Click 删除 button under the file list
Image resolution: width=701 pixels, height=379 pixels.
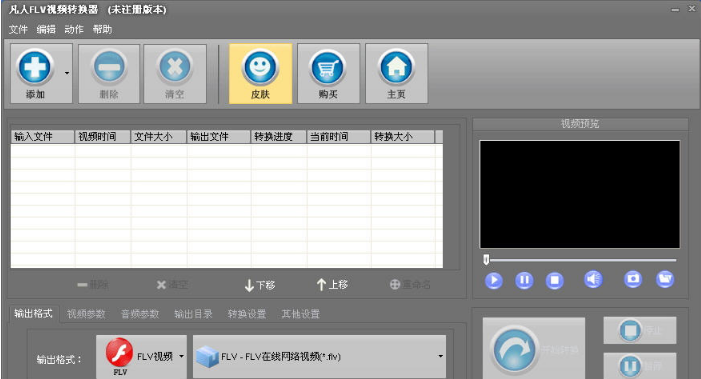[93, 285]
